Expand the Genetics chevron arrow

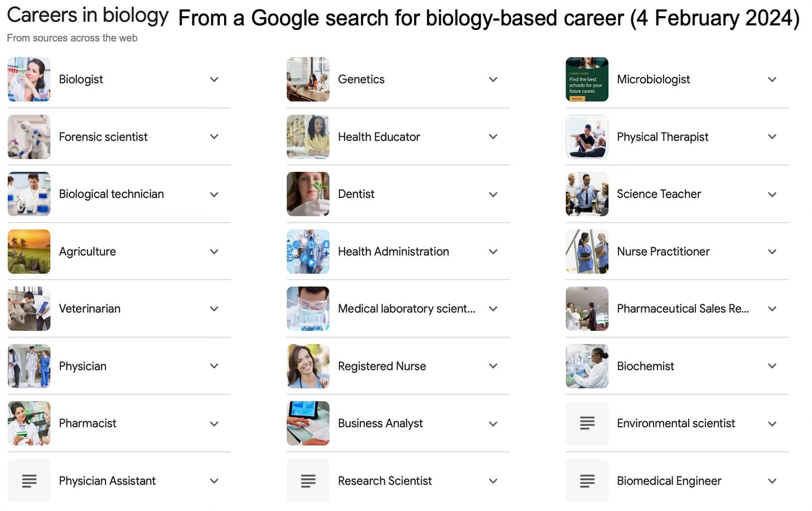point(493,79)
